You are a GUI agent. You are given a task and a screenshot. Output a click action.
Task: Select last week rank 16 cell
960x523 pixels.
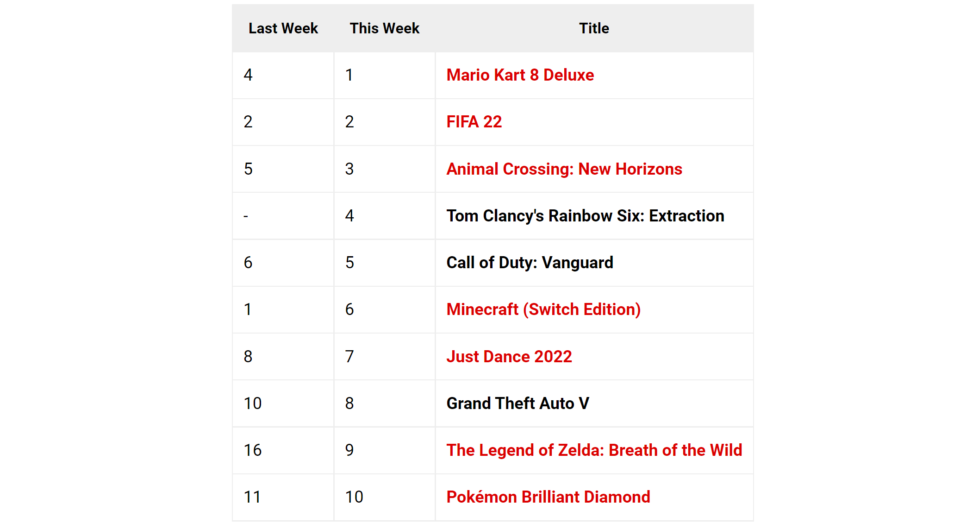[283, 450]
